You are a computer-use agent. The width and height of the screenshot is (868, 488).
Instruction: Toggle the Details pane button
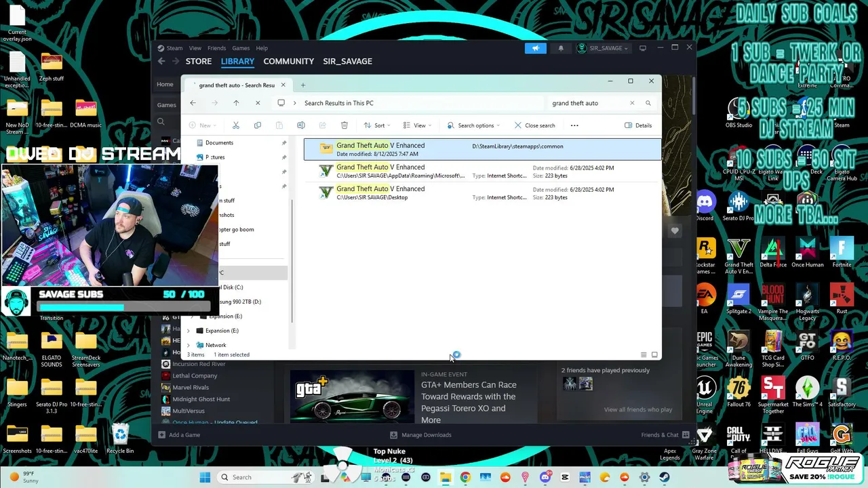click(x=638, y=125)
